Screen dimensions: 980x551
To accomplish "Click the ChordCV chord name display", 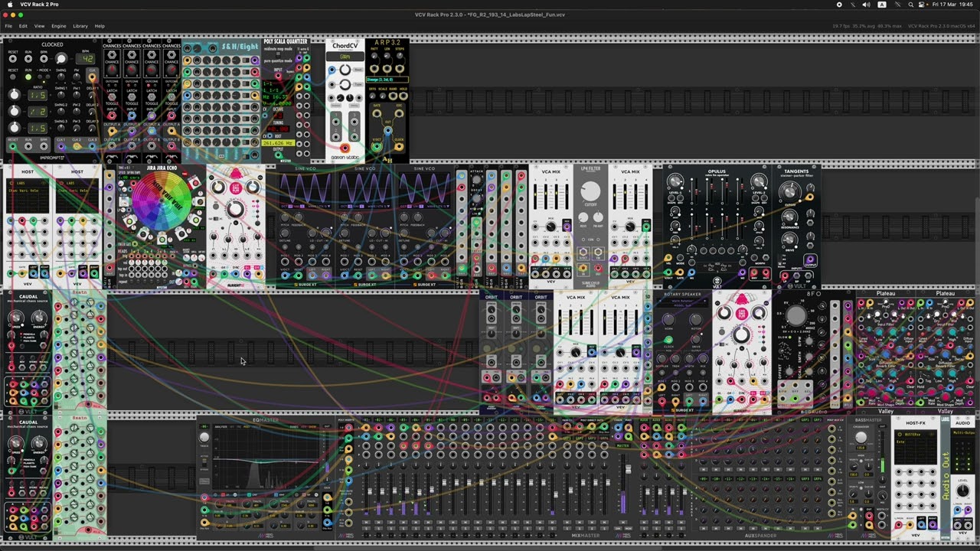I will (x=345, y=57).
